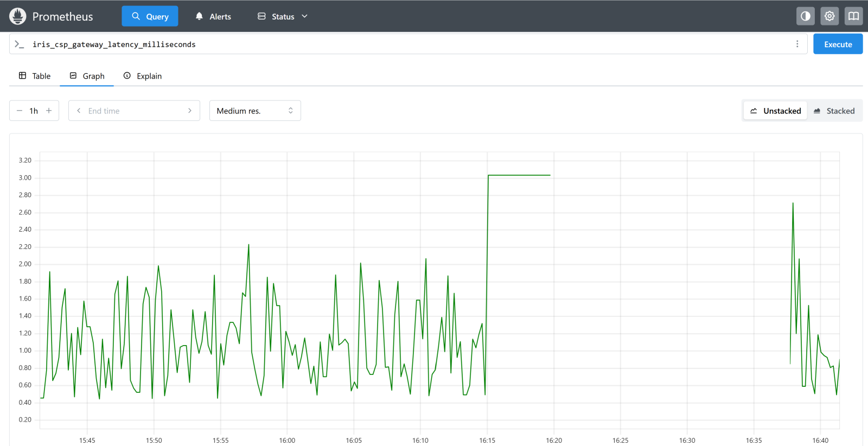Image resolution: width=868 pixels, height=446 pixels.
Task: Open the documentation book icon
Action: pyautogui.click(x=853, y=16)
